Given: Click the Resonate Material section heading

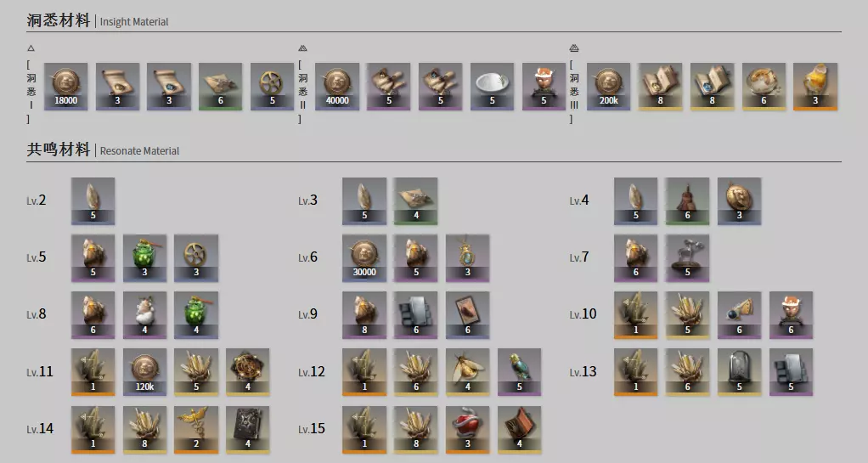Looking at the screenshot, I should [103, 150].
